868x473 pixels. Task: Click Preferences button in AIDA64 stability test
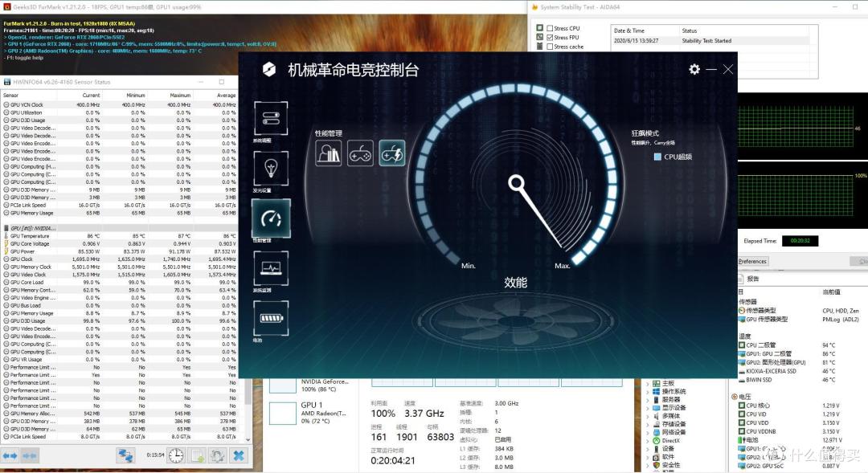753,261
